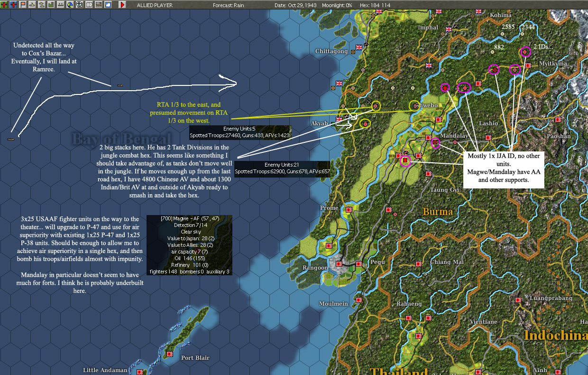Click the single yellow ship toolbar icon
This screenshot has height=375, width=588.
[32, 5]
